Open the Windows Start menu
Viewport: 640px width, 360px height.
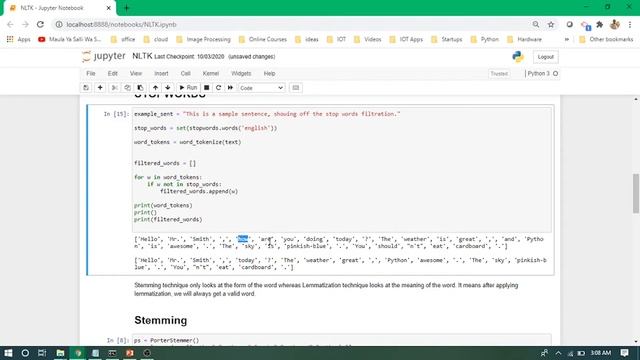click(8, 353)
